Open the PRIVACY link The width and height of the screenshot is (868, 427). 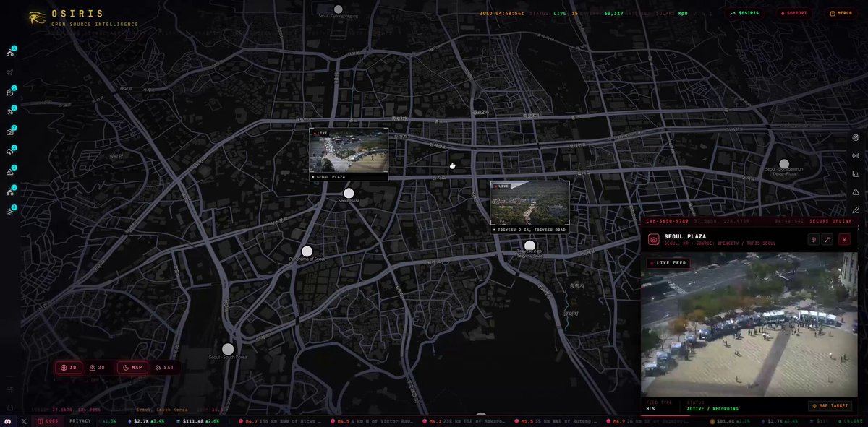(80, 421)
